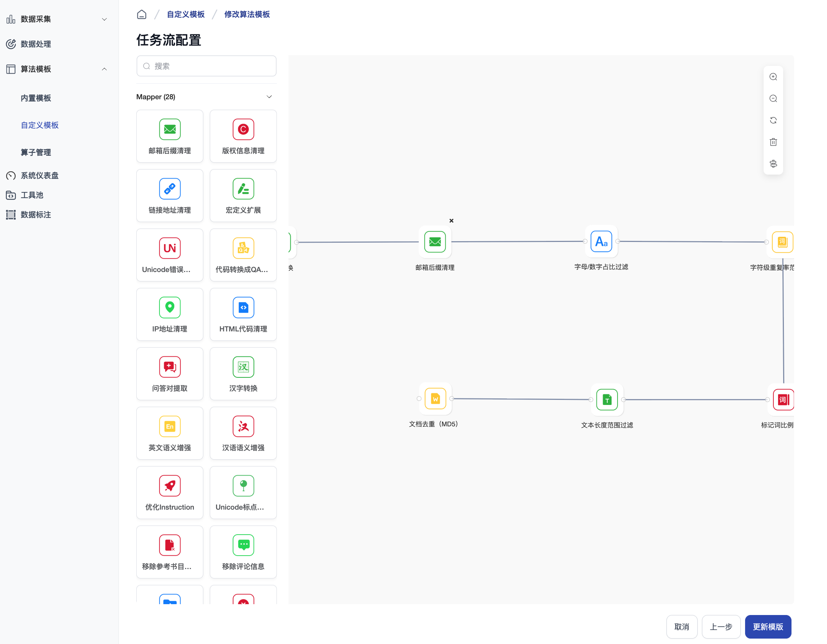
Task: Pick the 汉字转换 operator card
Action: pyautogui.click(x=243, y=374)
